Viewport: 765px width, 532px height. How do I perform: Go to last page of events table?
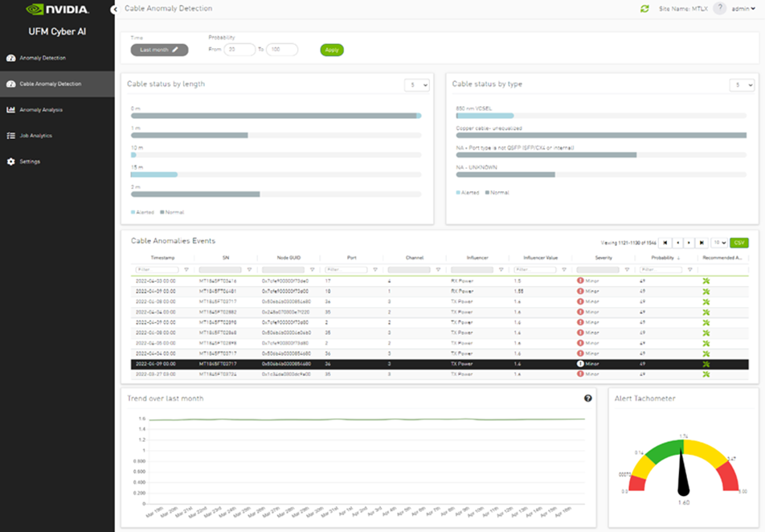click(702, 242)
